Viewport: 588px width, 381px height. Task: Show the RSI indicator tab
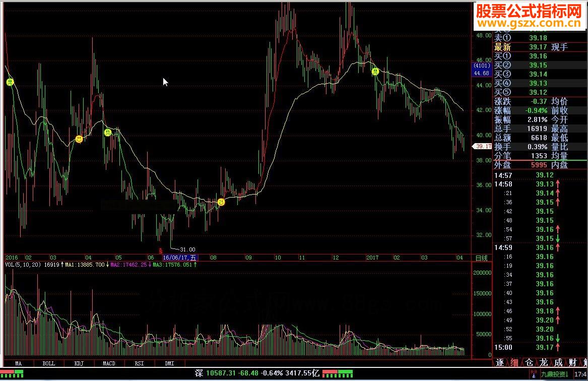tap(139, 363)
